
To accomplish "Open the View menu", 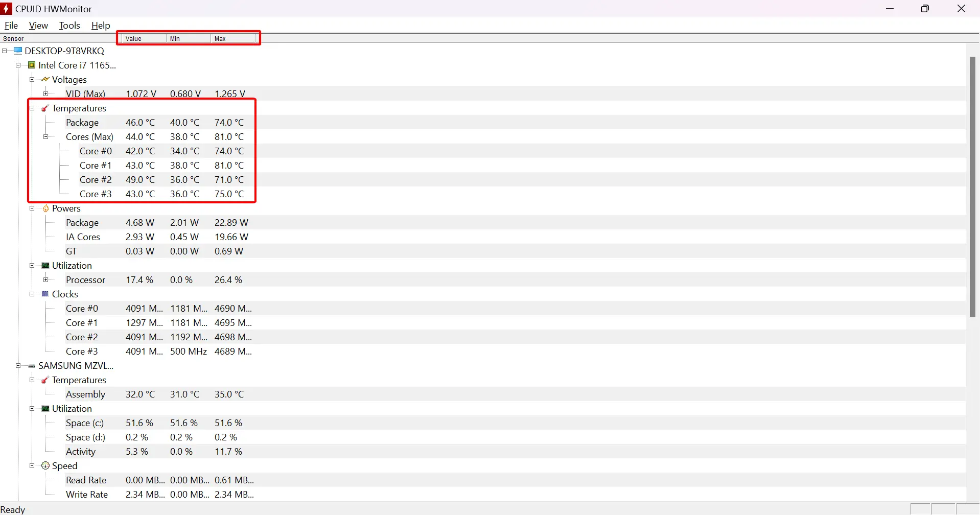I will pyautogui.click(x=38, y=25).
